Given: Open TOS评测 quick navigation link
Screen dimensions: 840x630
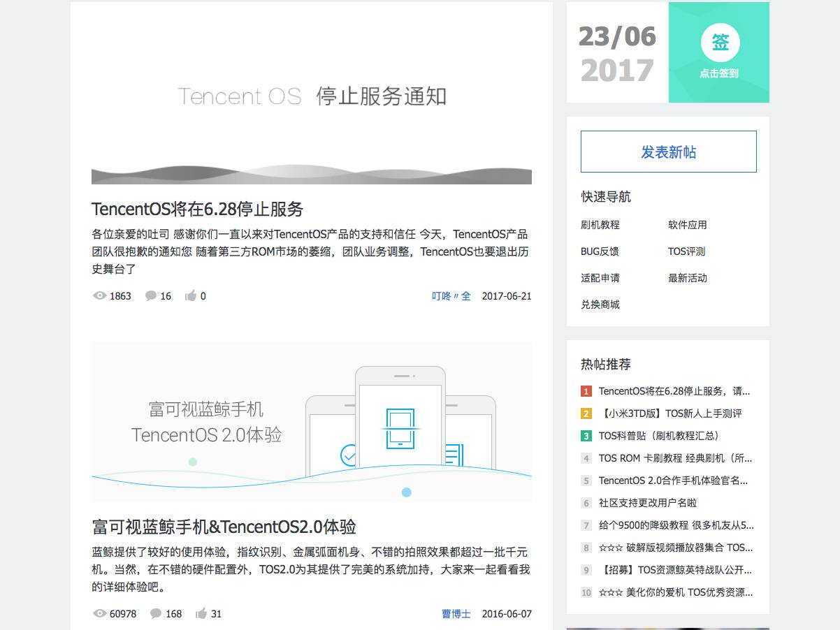Looking at the screenshot, I should pos(687,251).
